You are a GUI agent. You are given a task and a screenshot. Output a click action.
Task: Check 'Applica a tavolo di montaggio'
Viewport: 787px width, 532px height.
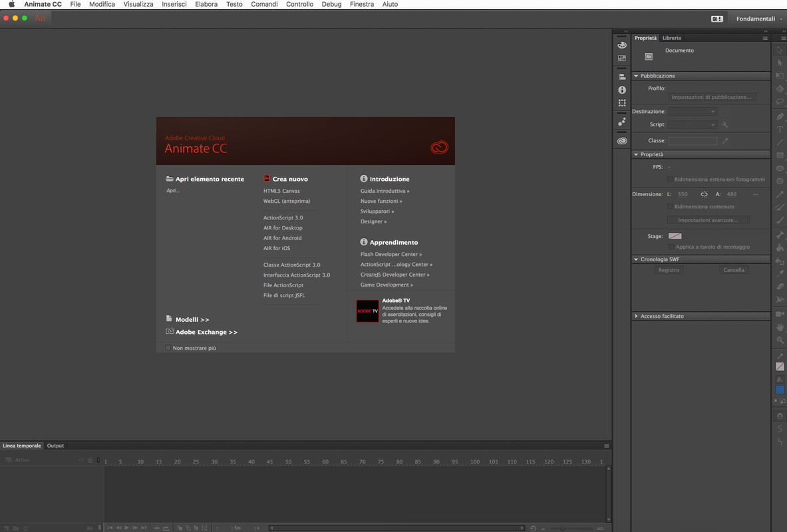tap(671, 247)
